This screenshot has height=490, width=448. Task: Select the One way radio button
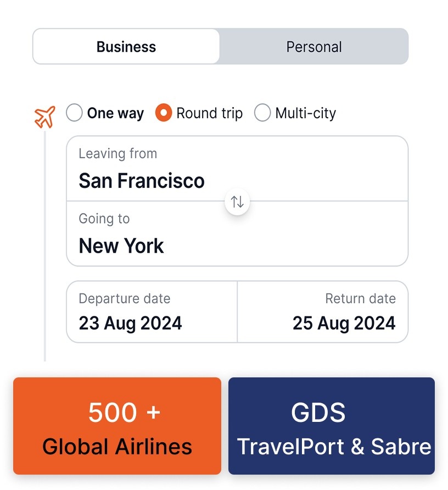(75, 113)
